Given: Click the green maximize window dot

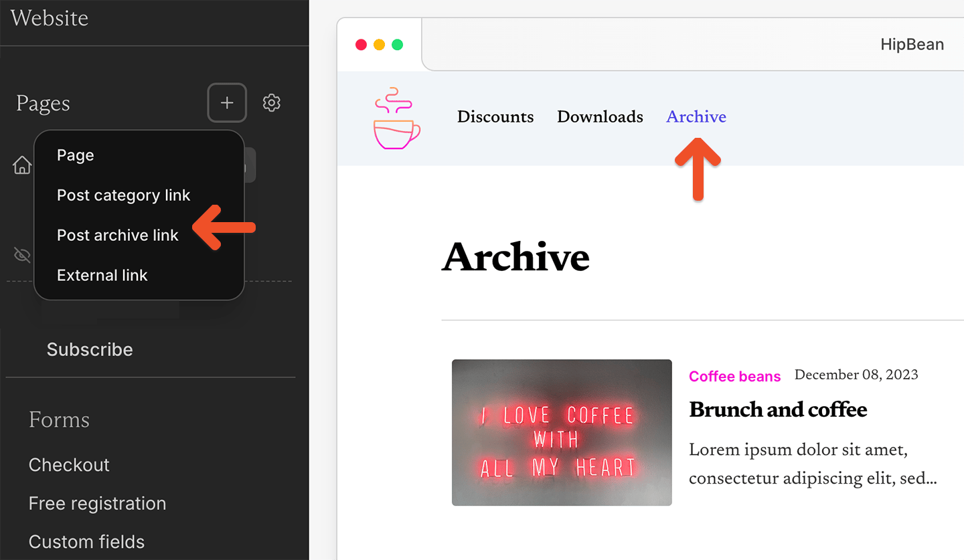Looking at the screenshot, I should [x=397, y=45].
